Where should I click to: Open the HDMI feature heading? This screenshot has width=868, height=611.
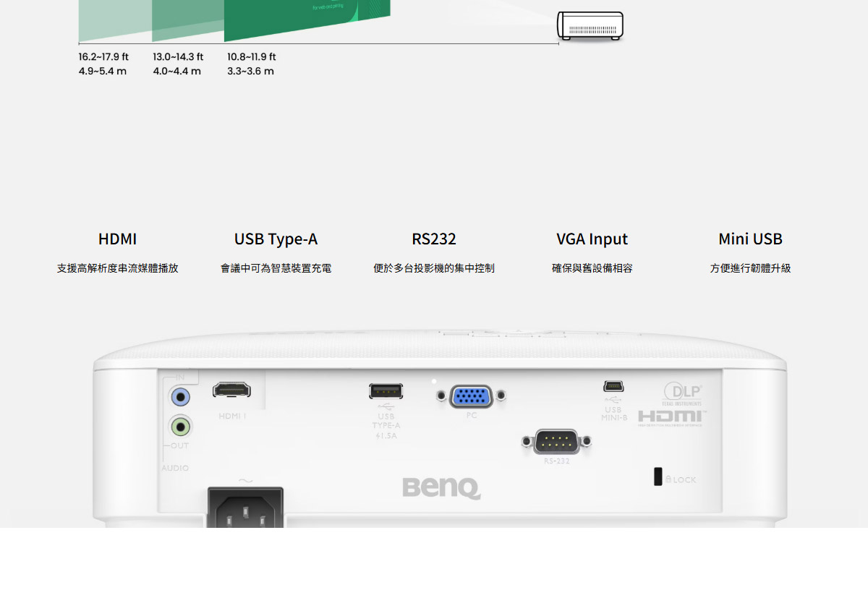tap(117, 239)
